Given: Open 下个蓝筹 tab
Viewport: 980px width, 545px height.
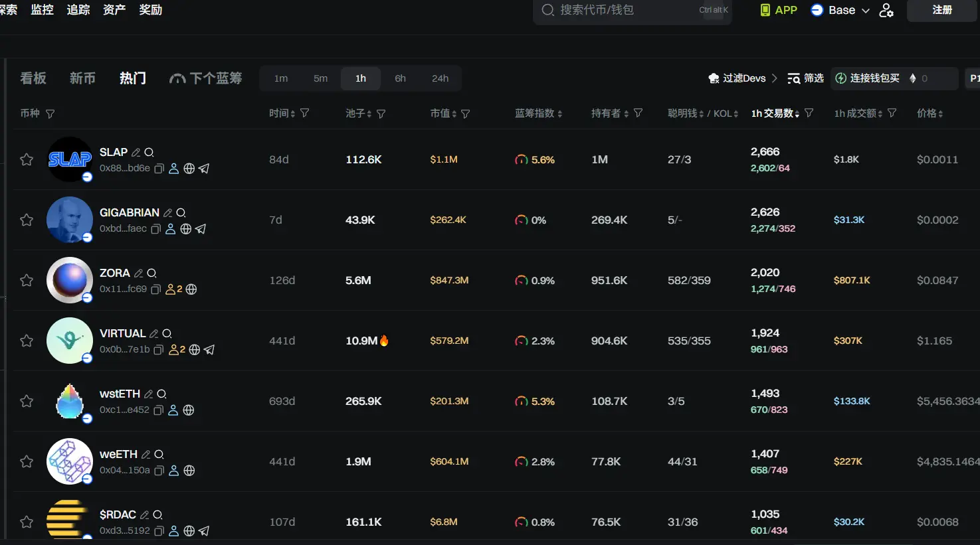Looking at the screenshot, I should pyautogui.click(x=205, y=78).
